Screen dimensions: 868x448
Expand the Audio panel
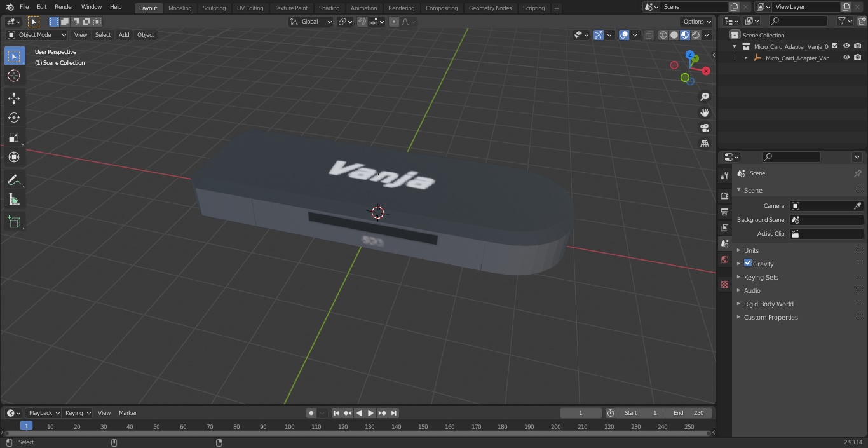tap(752, 290)
